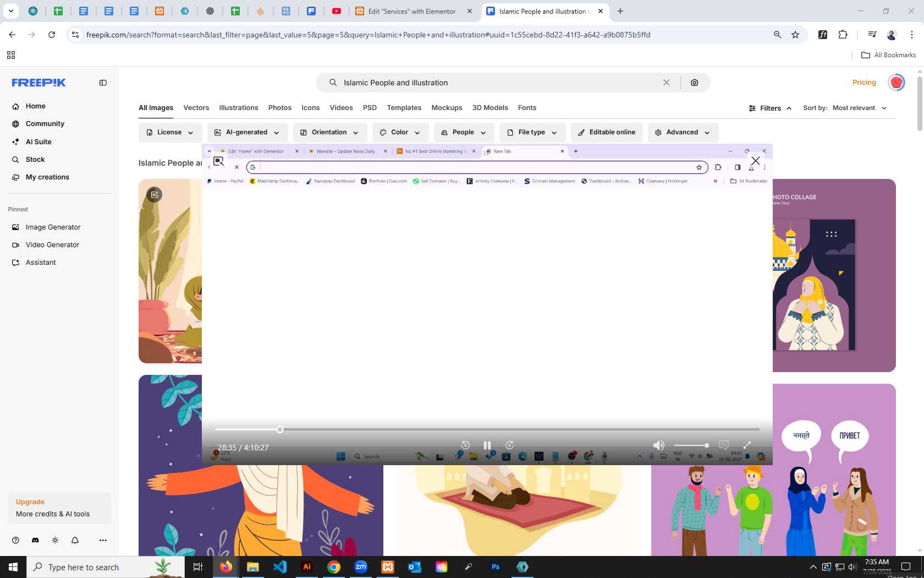Expand the File type filter dropdown
This screenshot has width=924, height=578.
pos(532,133)
